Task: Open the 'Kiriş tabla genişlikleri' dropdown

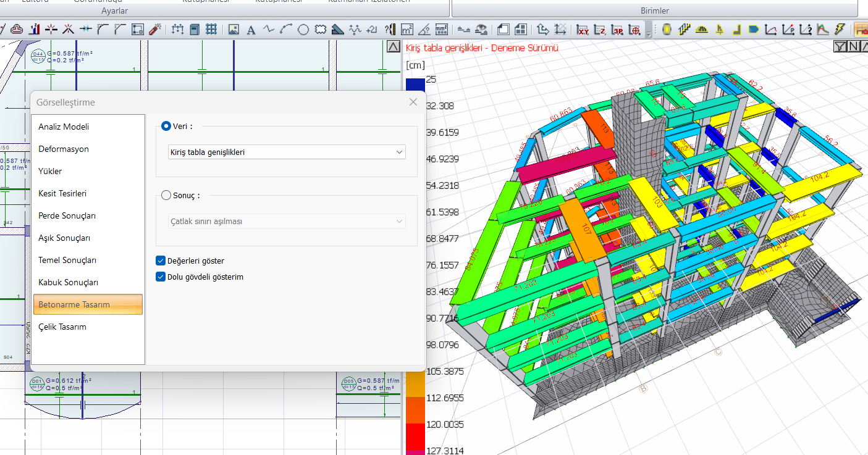Action: point(287,152)
